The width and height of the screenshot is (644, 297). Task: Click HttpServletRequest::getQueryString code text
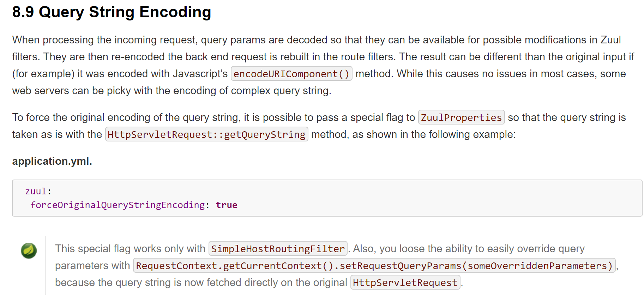[x=206, y=134]
